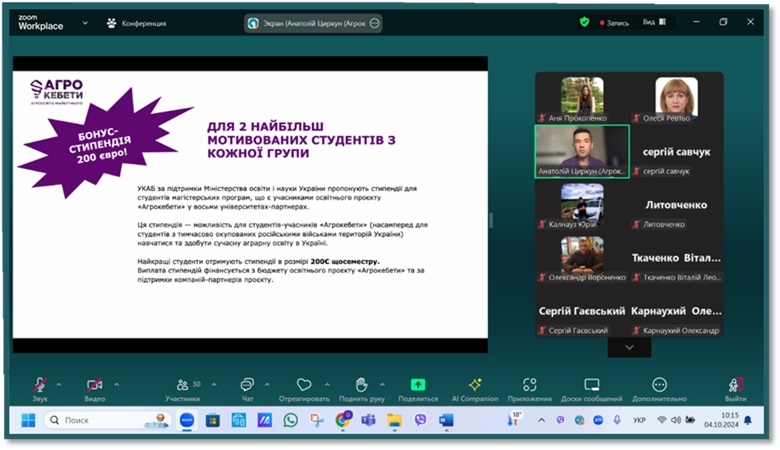Turn on the camera with the Видео button

[95, 389]
